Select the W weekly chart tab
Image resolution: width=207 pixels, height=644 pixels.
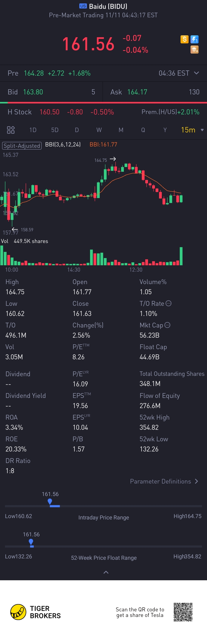point(99,130)
